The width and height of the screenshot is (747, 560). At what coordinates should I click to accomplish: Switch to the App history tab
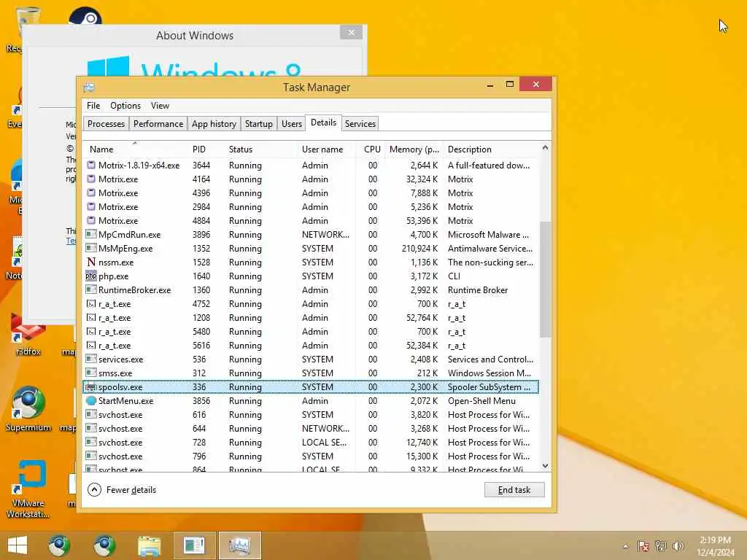coord(214,124)
